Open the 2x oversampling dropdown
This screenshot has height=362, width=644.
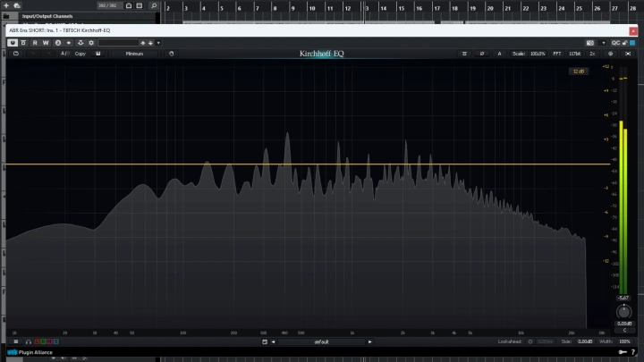click(x=592, y=54)
